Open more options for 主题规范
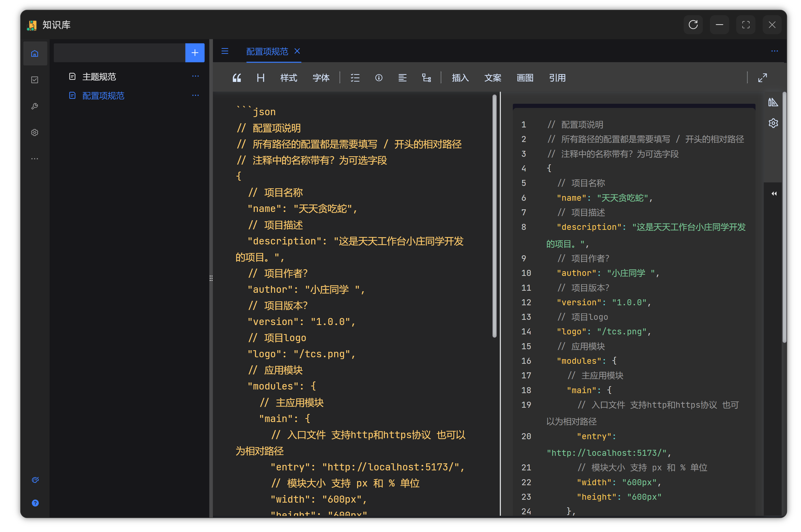Image resolution: width=801 pixels, height=532 pixels. coord(195,76)
